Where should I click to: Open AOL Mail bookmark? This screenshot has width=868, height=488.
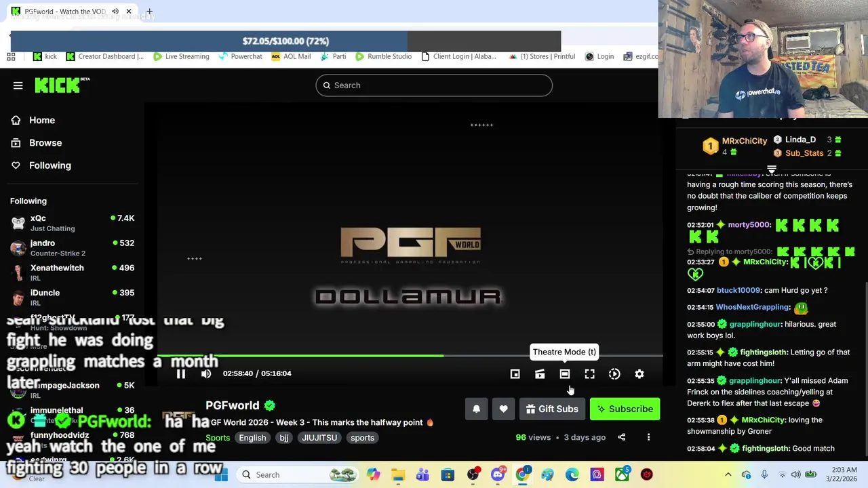coord(291,57)
